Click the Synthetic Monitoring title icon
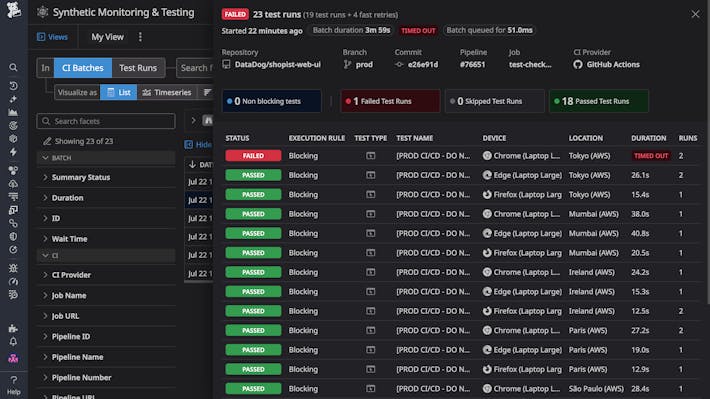Image resolution: width=710 pixels, height=399 pixels. (43, 12)
